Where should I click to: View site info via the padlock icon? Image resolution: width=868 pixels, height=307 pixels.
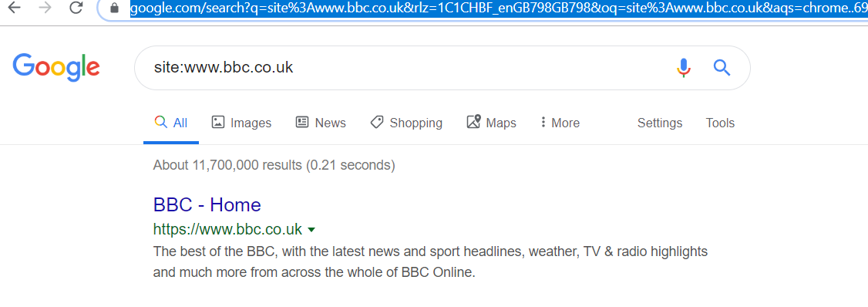[x=115, y=8]
